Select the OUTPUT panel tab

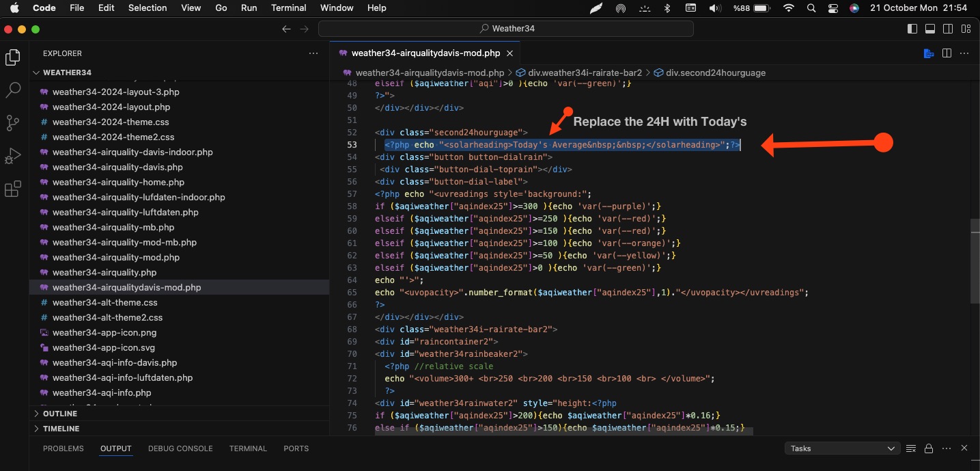(116, 448)
